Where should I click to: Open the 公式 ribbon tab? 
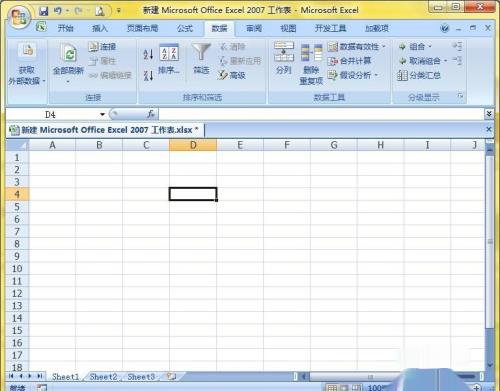(x=185, y=28)
